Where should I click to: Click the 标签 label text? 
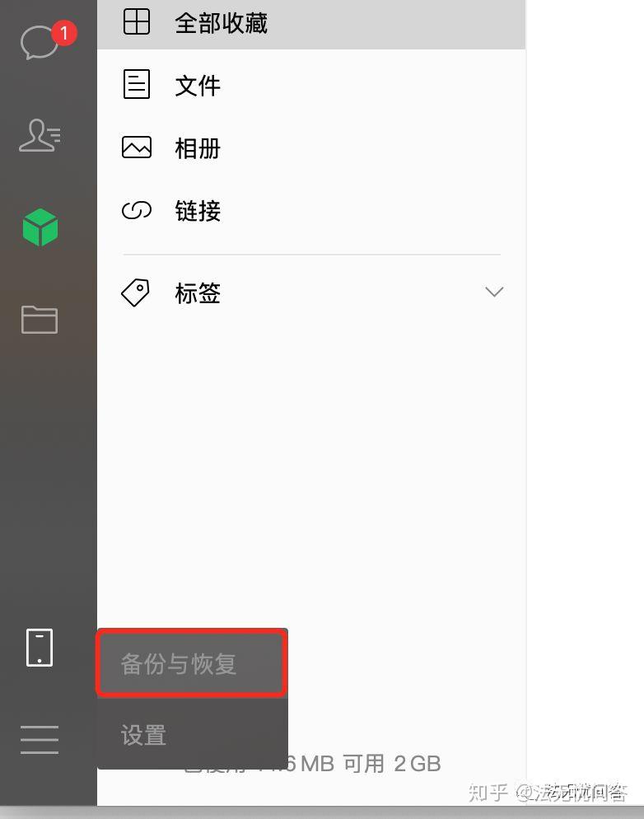tap(198, 293)
